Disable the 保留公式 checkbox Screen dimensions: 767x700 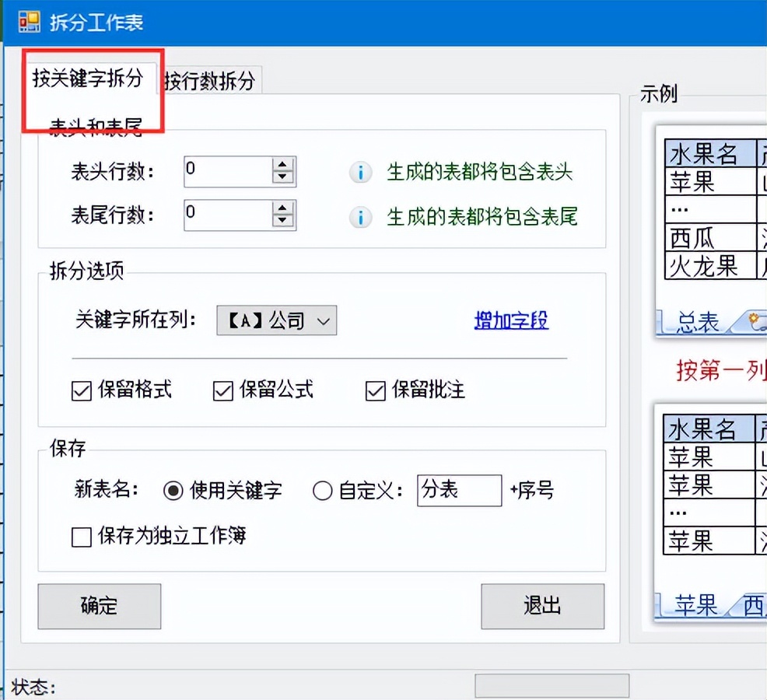pyautogui.click(x=222, y=390)
